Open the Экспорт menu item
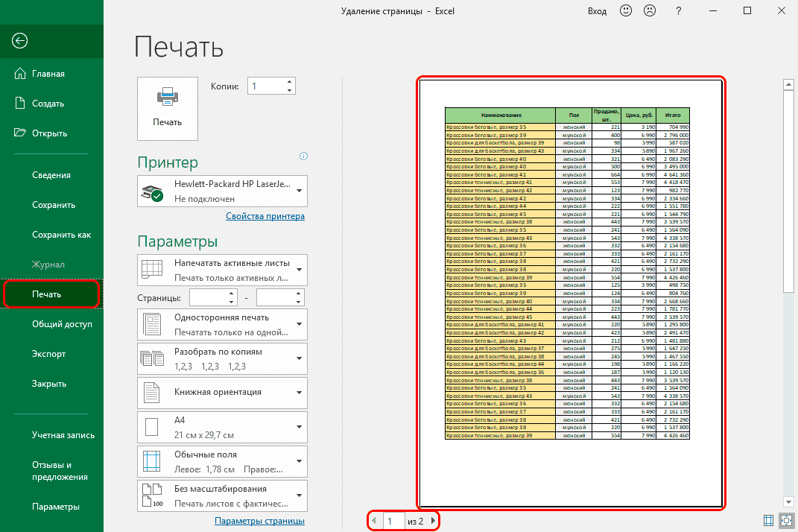This screenshot has width=798, height=532. 49,354
